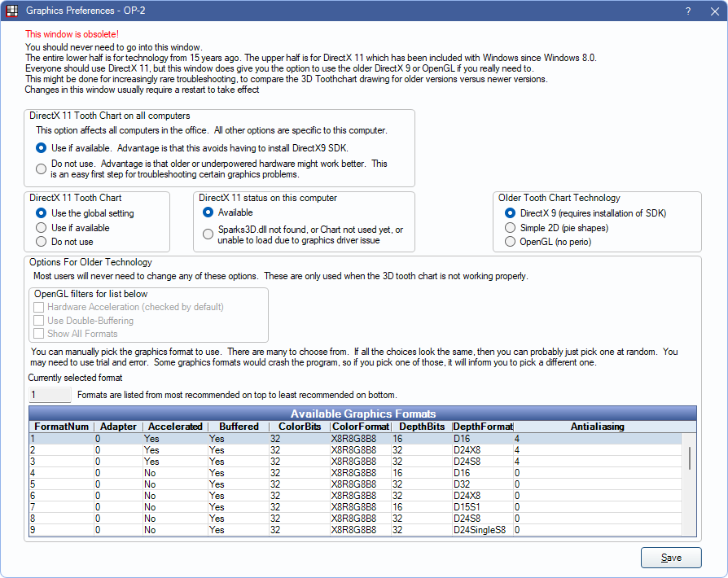Select the 'Available' status radio button

tap(208, 212)
